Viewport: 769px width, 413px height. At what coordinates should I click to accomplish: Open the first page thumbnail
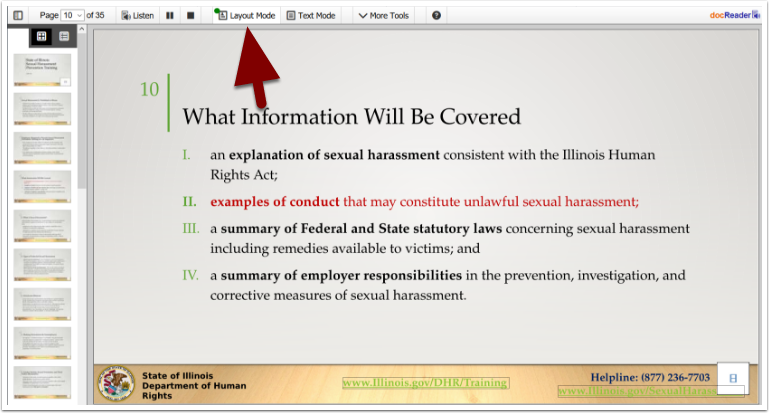[x=42, y=70]
